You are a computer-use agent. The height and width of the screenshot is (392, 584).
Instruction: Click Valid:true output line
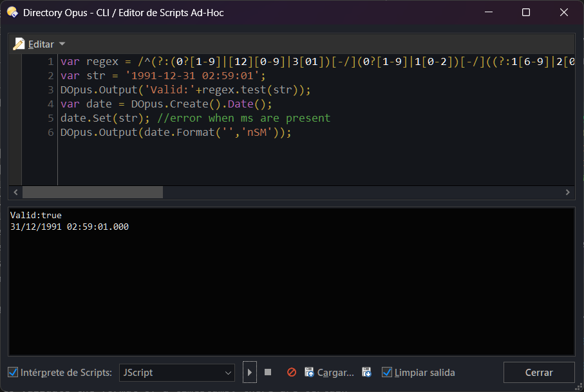[36, 215]
